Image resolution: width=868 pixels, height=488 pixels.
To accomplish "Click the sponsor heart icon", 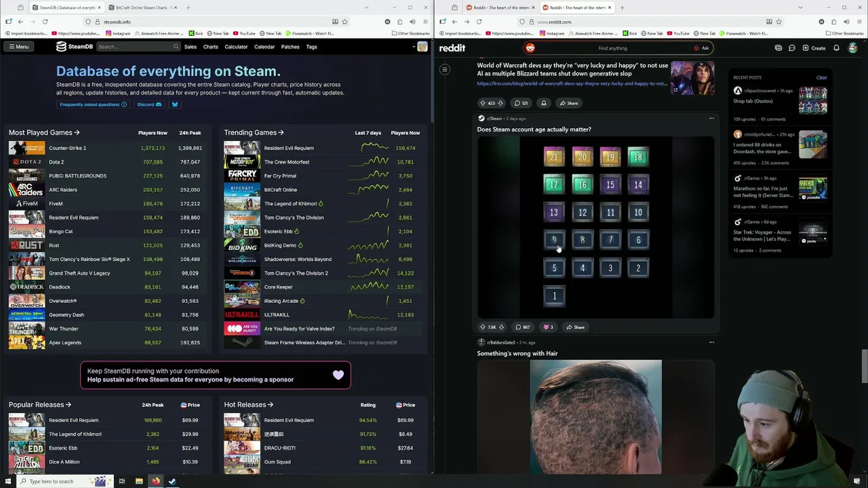I will [x=338, y=375].
